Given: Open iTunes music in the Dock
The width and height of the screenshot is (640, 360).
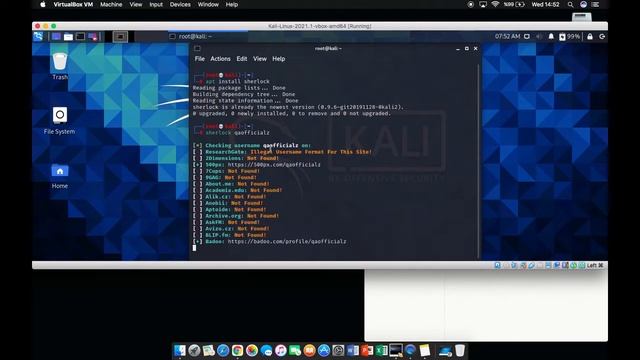Looking at the screenshot, I should click(x=281, y=350).
